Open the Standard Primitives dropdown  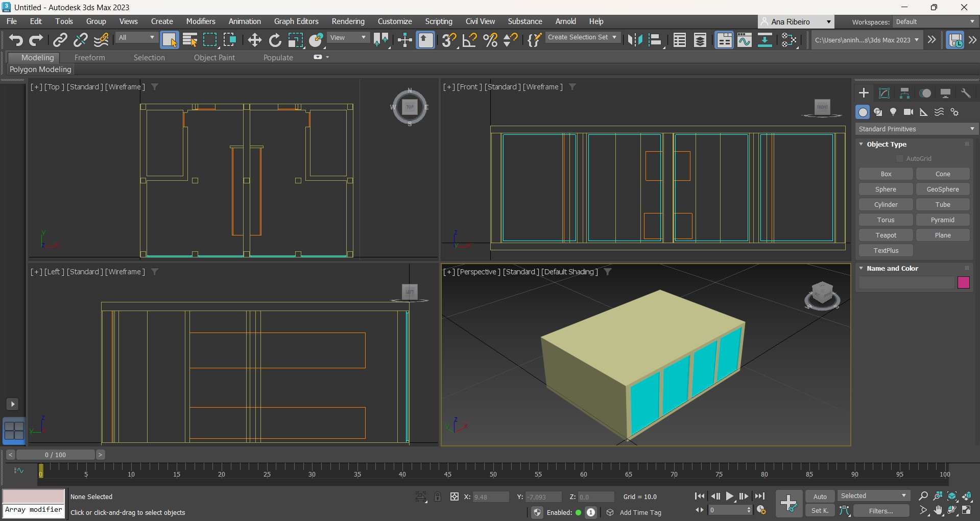[x=916, y=129]
